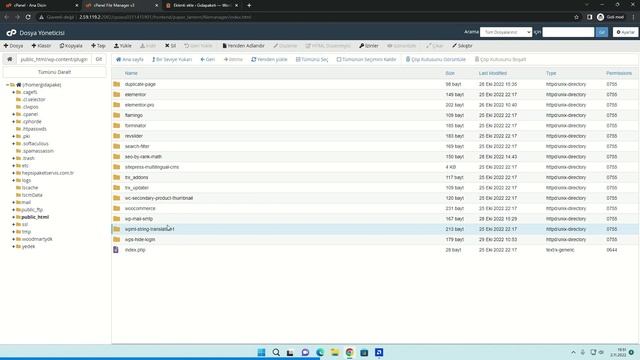Image resolution: width=640 pixels, height=360 pixels.
Task: Click Yeniden yükle reload link
Action: coord(269,60)
